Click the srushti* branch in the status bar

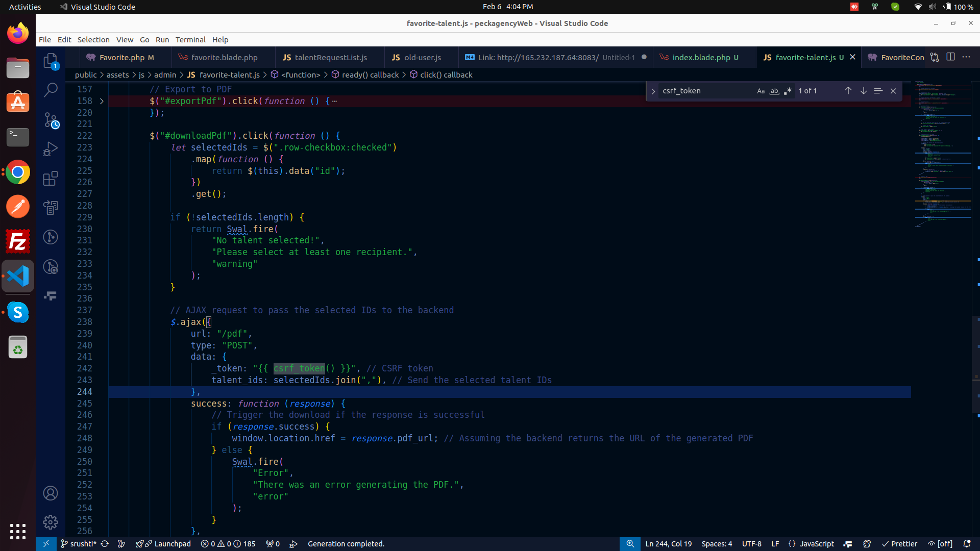(79, 544)
